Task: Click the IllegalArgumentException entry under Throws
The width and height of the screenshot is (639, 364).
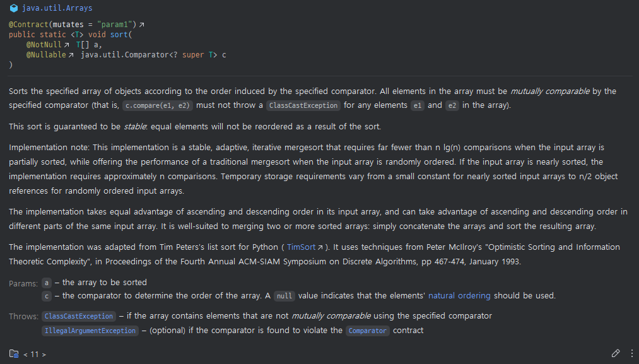Action: tap(90, 331)
